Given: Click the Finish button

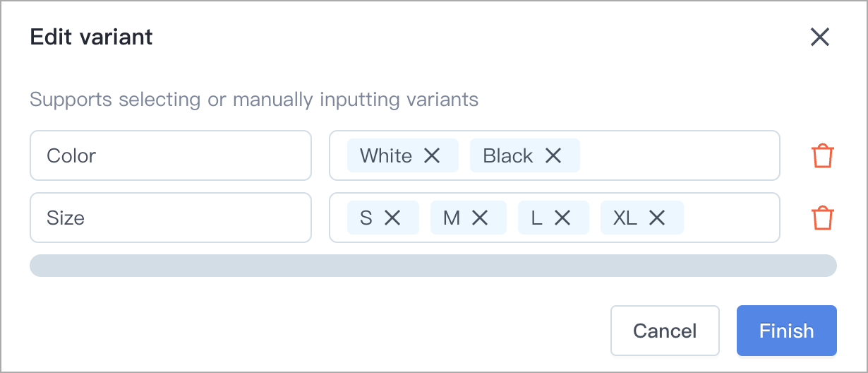Looking at the screenshot, I should pyautogui.click(x=787, y=331).
